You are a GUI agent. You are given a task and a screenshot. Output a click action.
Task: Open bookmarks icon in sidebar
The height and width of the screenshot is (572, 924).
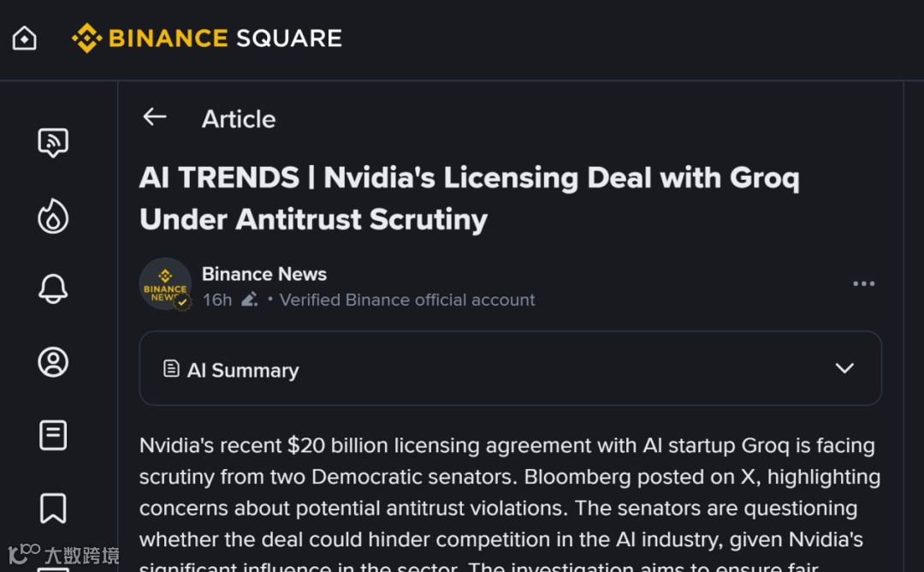tap(53, 509)
